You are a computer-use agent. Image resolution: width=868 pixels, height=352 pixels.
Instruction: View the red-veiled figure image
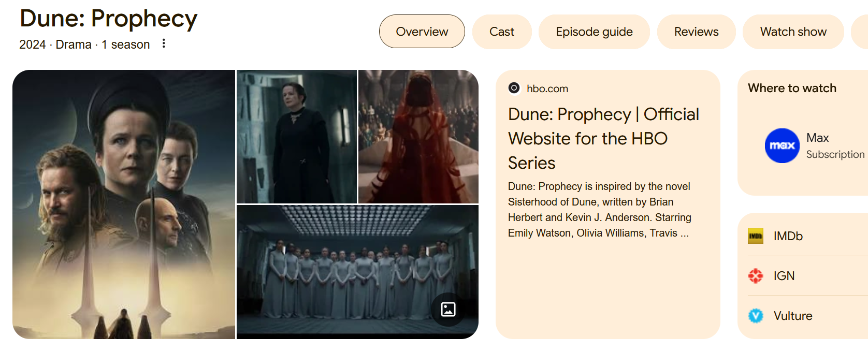(x=418, y=137)
